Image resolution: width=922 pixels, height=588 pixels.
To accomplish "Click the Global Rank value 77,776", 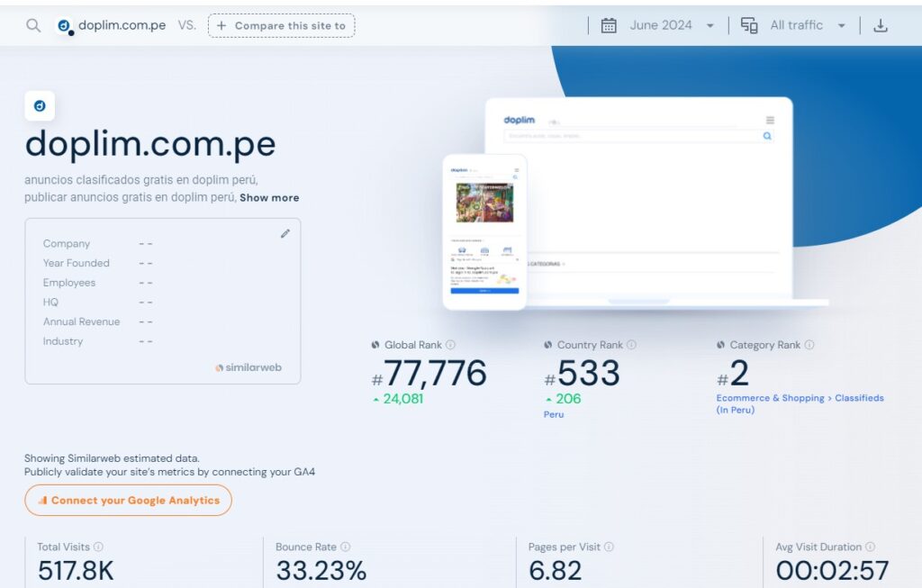I will 429,374.
